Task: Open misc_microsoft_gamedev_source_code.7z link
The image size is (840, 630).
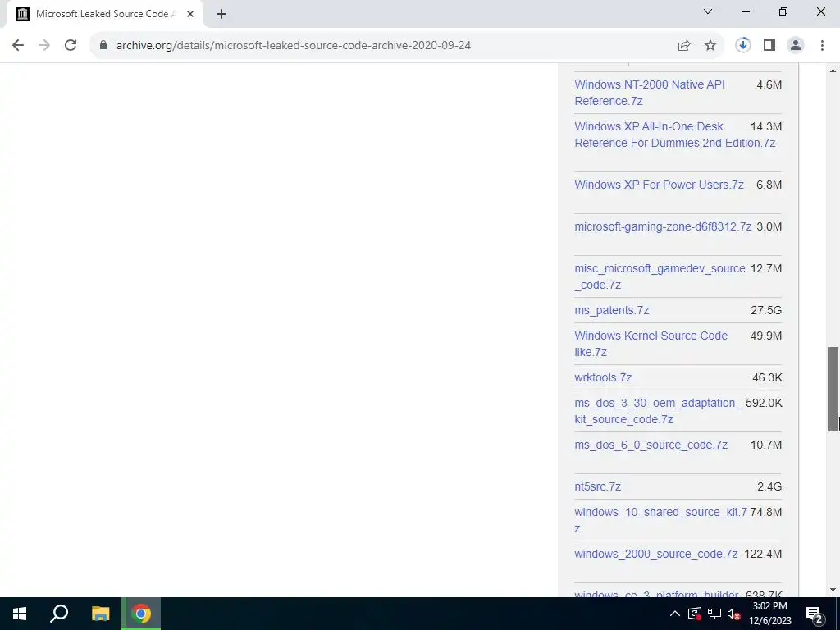Action: click(660, 276)
